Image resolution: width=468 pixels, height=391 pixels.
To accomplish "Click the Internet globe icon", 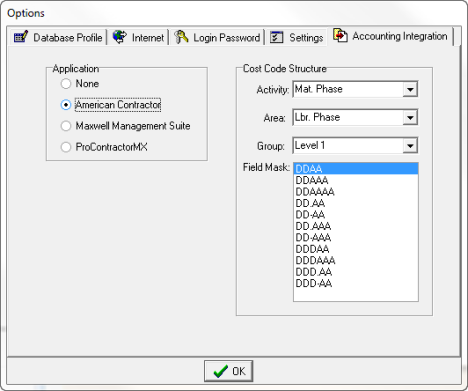I will tap(119, 37).
